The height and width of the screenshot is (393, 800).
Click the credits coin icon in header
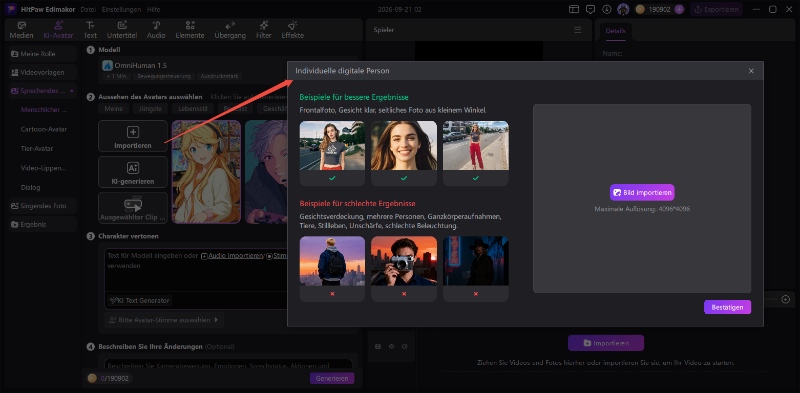click(641, 9)
